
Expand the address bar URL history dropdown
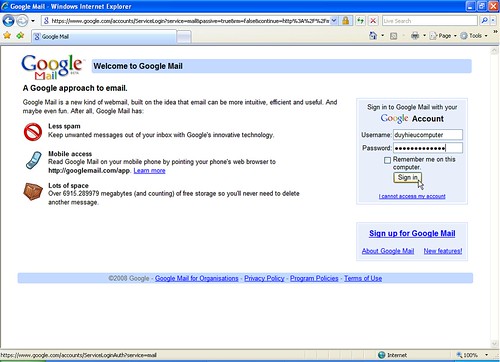[334, 21]
